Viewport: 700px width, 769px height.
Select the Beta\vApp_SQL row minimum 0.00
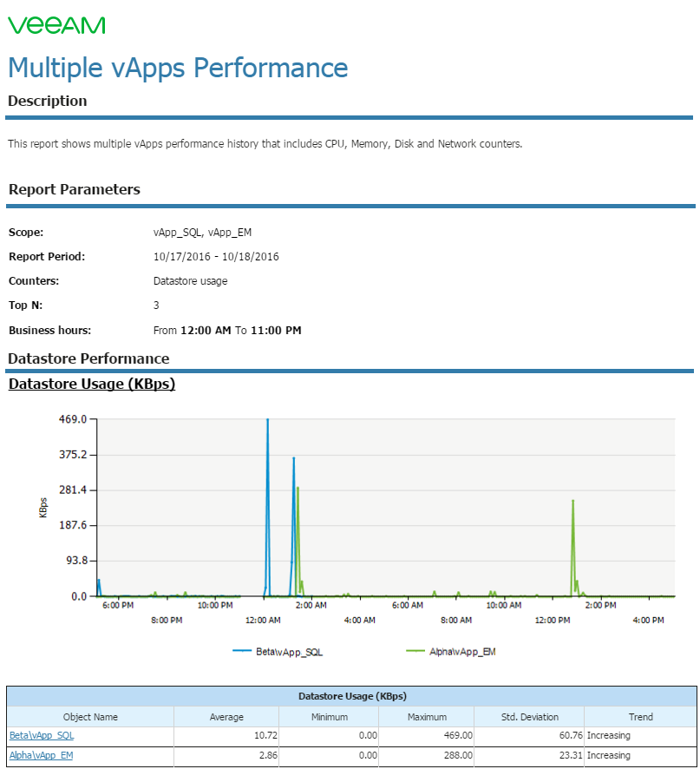pos(368,736)
